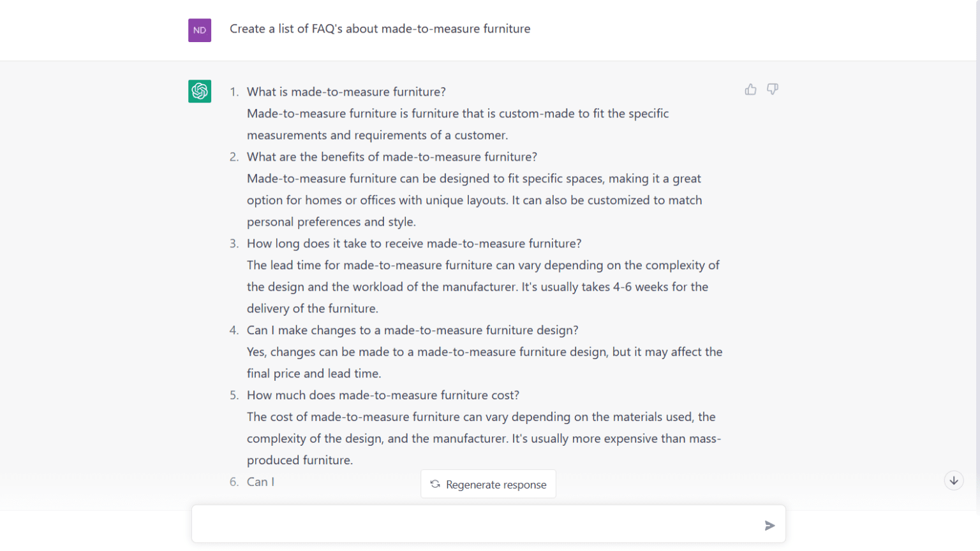Screen dimensions: 980x551
Task: Click the question "How long does it take to receive"
Action: (x=414, y=244)
